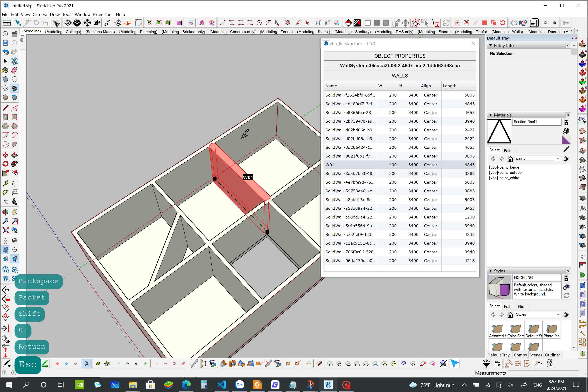Go to materials home collection
This screenshot has height=392, width=588.
click(x=510, y=159)
